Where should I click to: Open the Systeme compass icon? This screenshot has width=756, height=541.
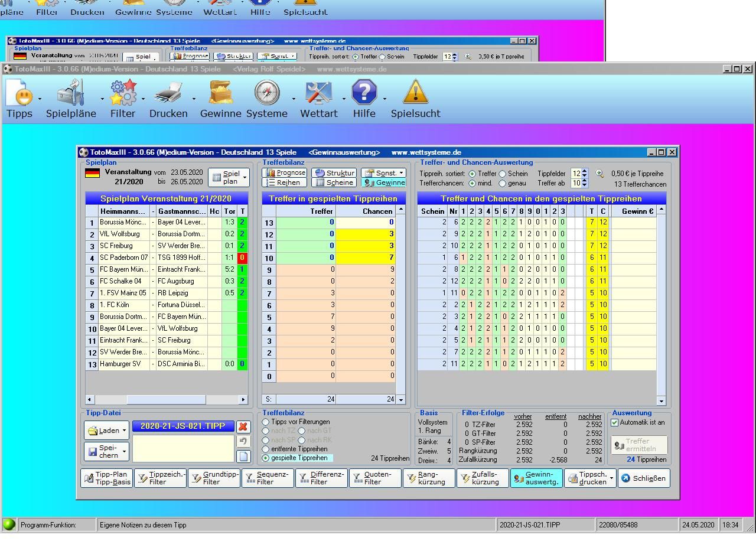[267, 93]
